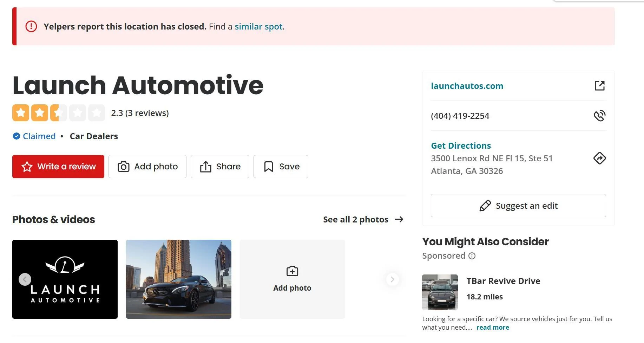This screenshot has width=644, height=343.
Task: Select the phone number (404) 419-2254
Action: tap(460, 116)
